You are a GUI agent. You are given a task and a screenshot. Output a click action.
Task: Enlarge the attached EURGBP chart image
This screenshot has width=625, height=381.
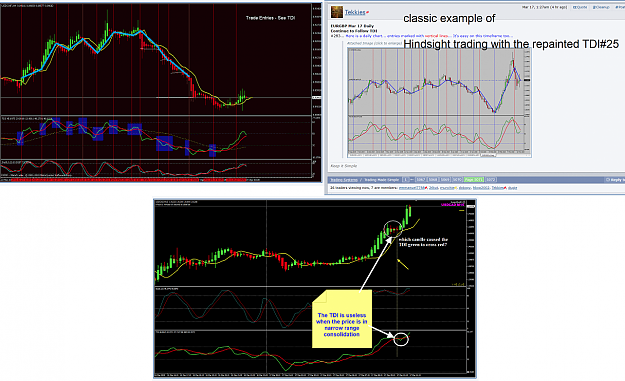(439, 102)
